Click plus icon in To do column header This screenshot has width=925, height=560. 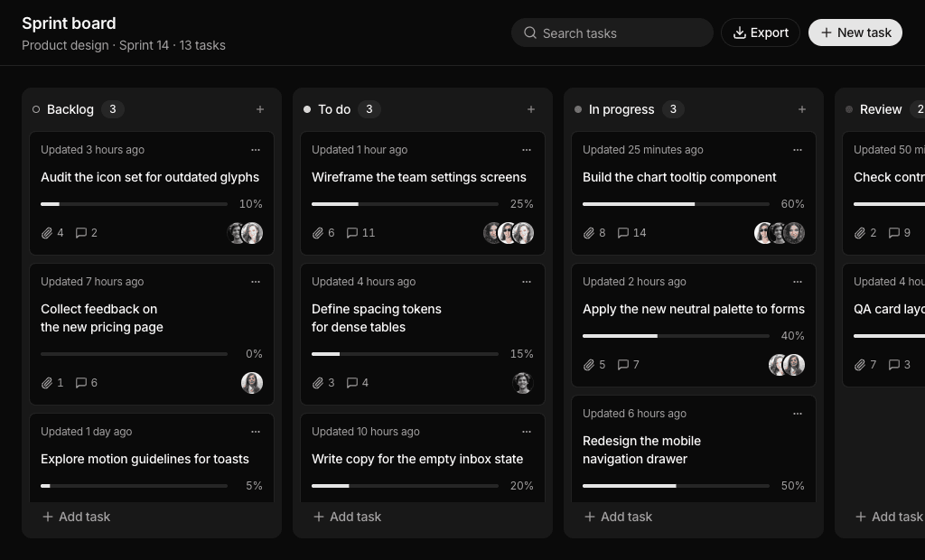pos(531,109)
